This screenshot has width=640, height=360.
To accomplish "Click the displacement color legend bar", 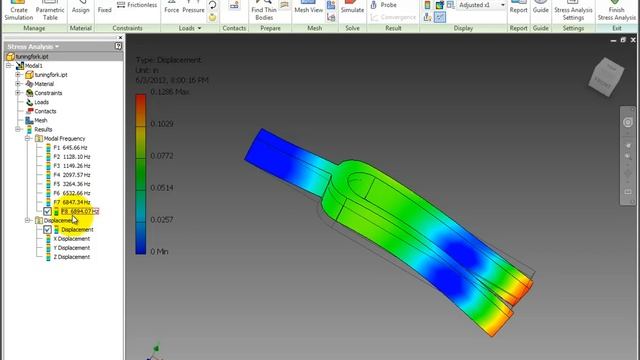I will (141, 174).
